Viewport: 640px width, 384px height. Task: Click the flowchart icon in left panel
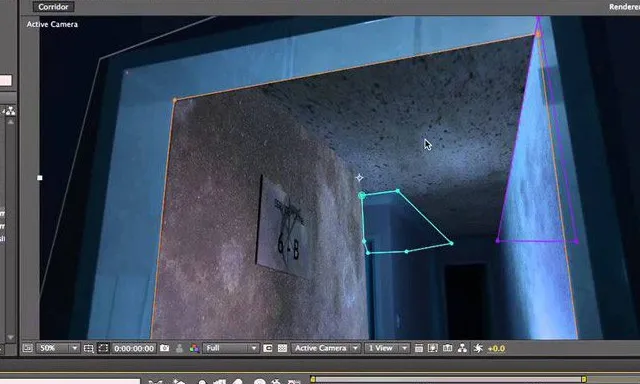pos(11,111)
